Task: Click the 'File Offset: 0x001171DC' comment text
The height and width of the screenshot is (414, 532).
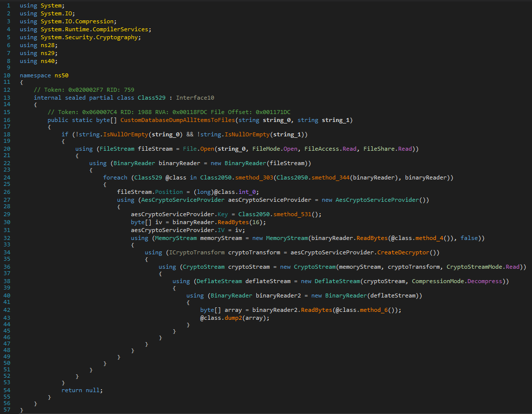Action: point(250,112)
